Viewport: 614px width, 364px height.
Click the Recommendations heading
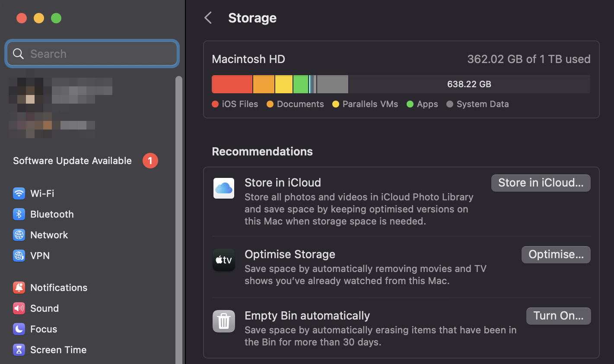pos(262,152)
